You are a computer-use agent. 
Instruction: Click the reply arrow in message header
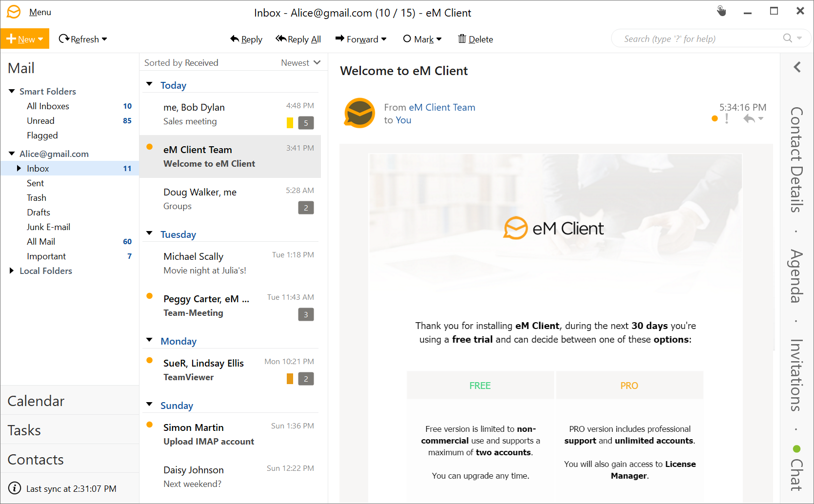(749, 118)
